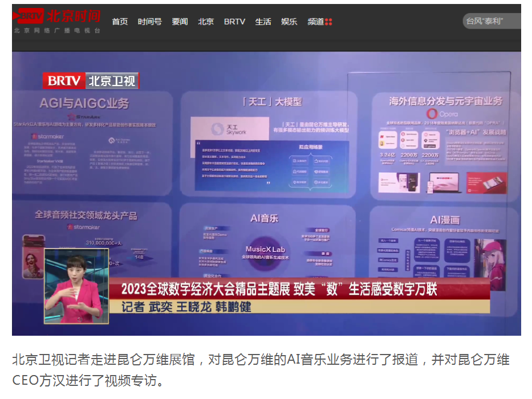Image resolution: width=532 pixels, height=399 pixels.
Task: Switch to the 生活 section
Action: [x=263, y=22]
